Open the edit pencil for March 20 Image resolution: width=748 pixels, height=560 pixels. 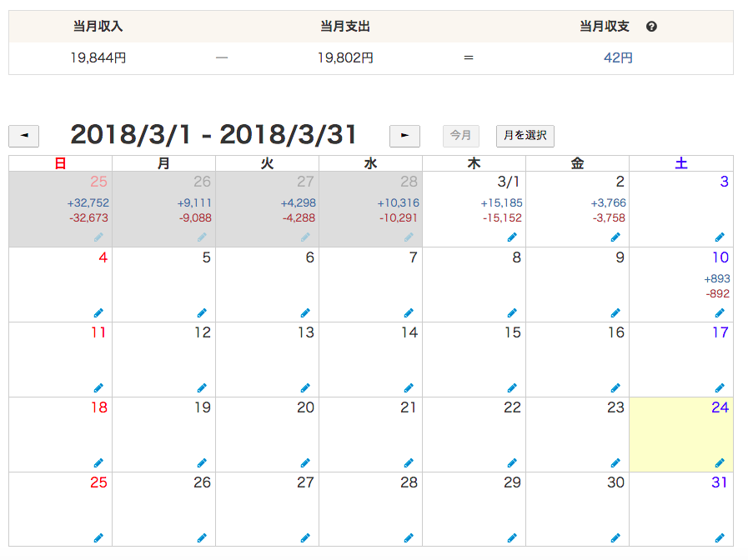305,462
